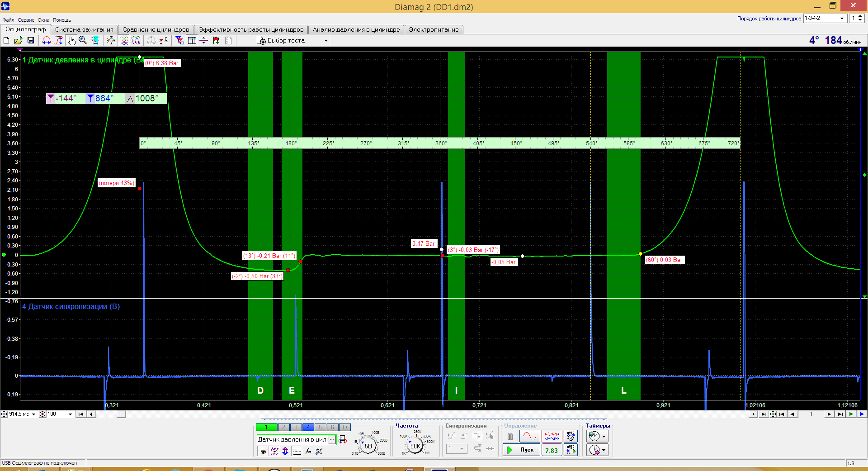Open the zoom 100 dropdown
Image resolution: width=868 pixels, height=471 pixels.
point(70,414)
